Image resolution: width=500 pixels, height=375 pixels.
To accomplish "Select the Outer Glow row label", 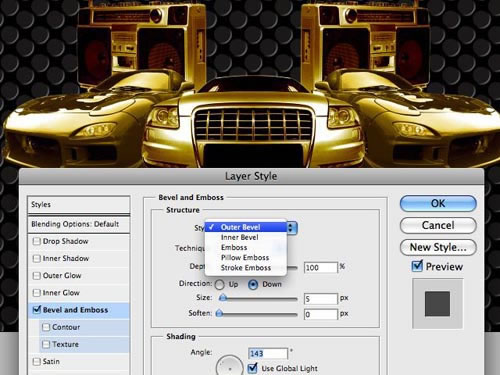I will (62, 276).
